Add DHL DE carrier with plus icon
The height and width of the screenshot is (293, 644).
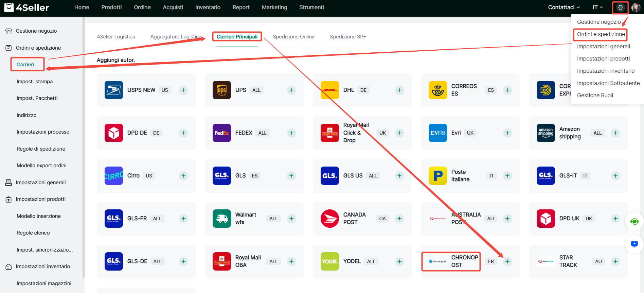tap(399, 90)
